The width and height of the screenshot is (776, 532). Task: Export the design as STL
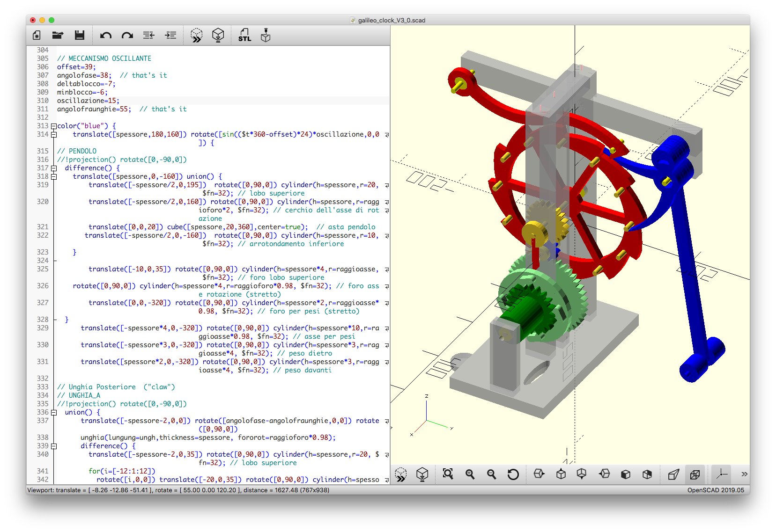(x=244, y=36)
